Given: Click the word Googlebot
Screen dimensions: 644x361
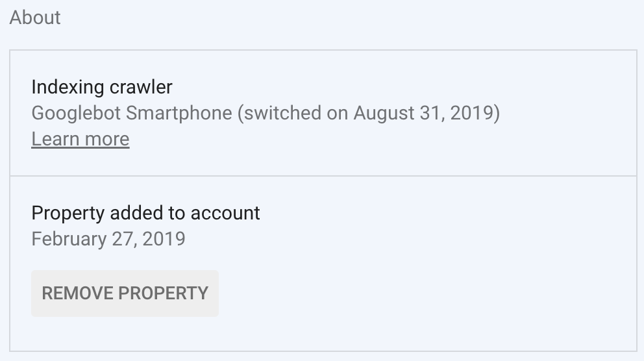Looking at the screenshot, I should click(x=76, y=113).
